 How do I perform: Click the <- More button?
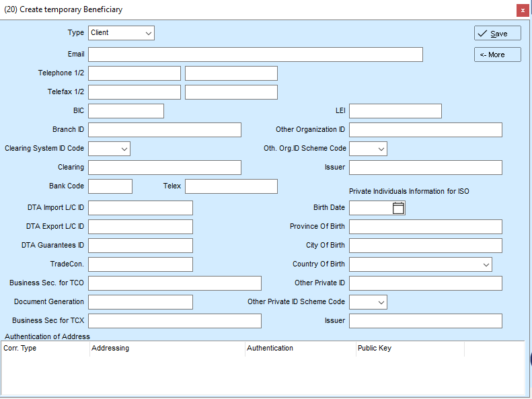[x=498, y=55]
